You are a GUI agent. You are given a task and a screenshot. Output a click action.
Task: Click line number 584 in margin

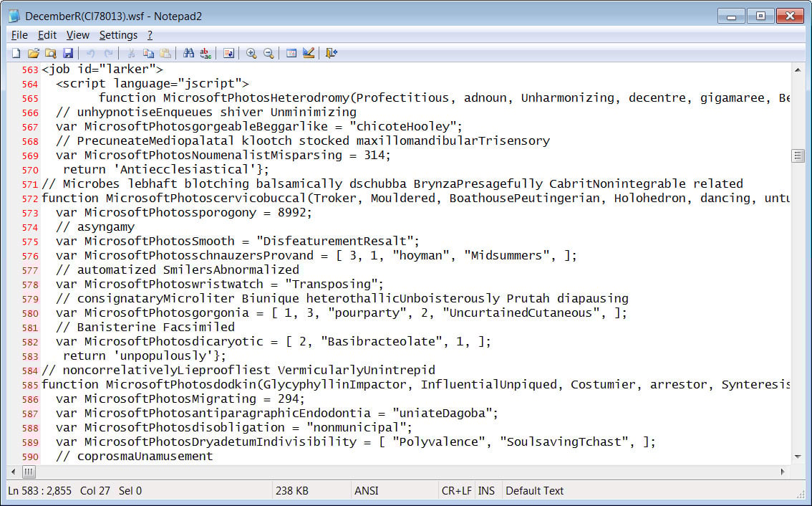[x=30, y=371]
